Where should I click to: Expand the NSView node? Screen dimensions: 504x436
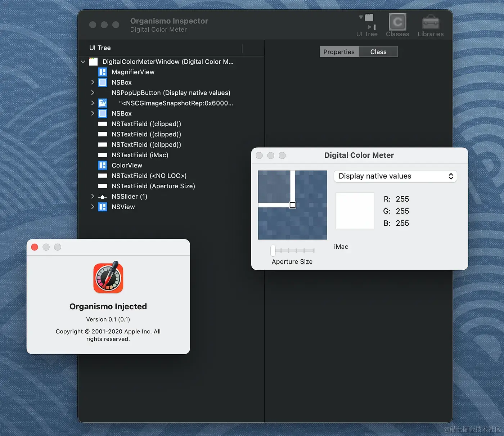click(93, 207)
